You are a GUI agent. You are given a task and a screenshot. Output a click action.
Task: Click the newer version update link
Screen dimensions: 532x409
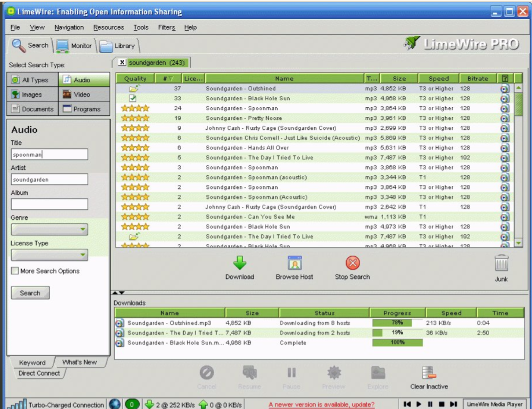point(321,404)
